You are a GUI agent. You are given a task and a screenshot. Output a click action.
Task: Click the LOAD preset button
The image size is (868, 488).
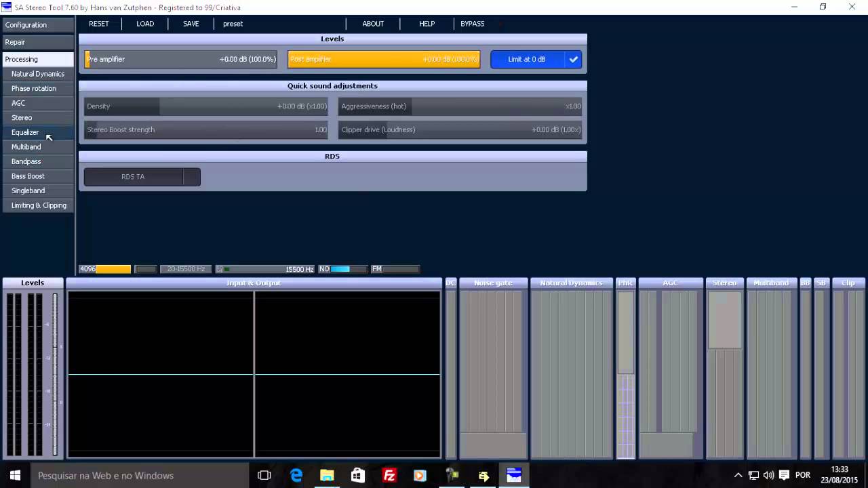coord(145,24)
